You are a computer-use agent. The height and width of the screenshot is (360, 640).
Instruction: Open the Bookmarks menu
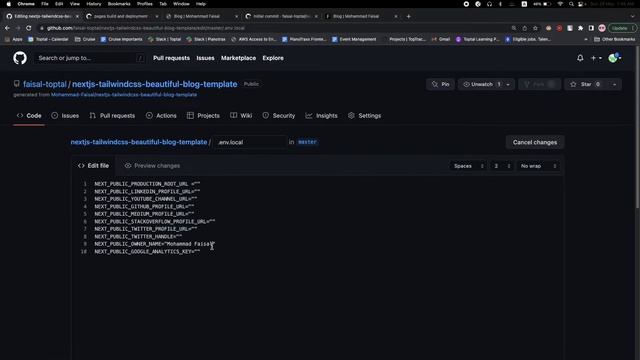(x=119, y=4)
